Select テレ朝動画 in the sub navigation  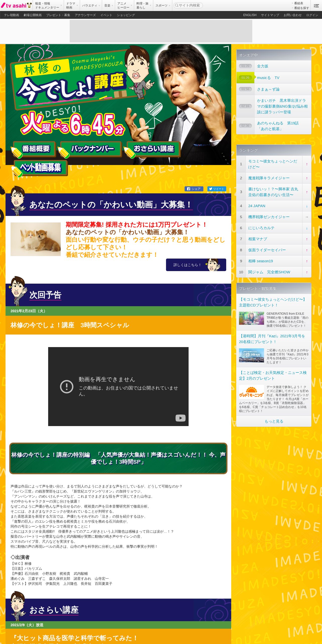[x=12, y=15]
